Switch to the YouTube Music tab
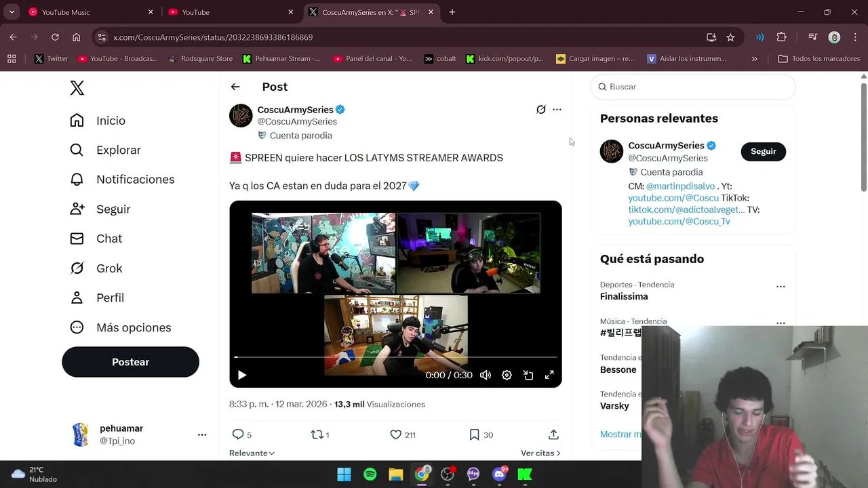The image size is (868, 488). (x=91, y=12)
